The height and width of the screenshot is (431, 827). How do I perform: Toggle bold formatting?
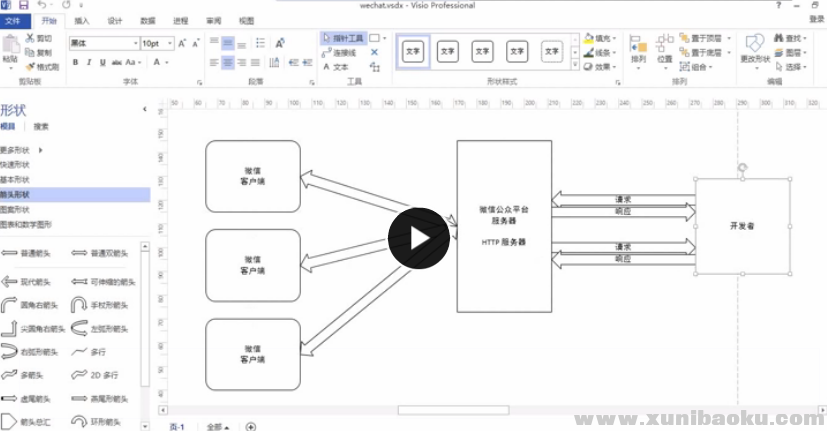(75, 62)
